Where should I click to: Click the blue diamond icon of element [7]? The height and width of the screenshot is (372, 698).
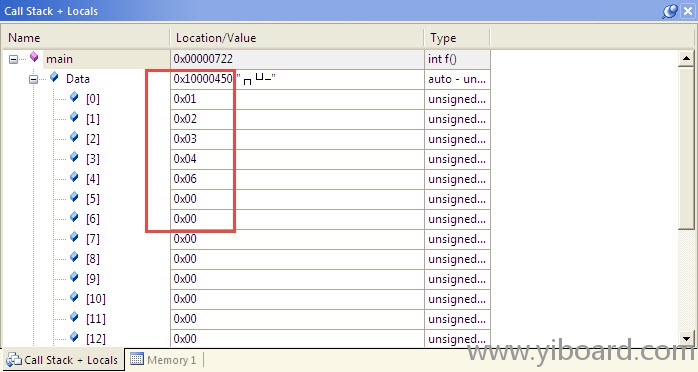point(74,238)
